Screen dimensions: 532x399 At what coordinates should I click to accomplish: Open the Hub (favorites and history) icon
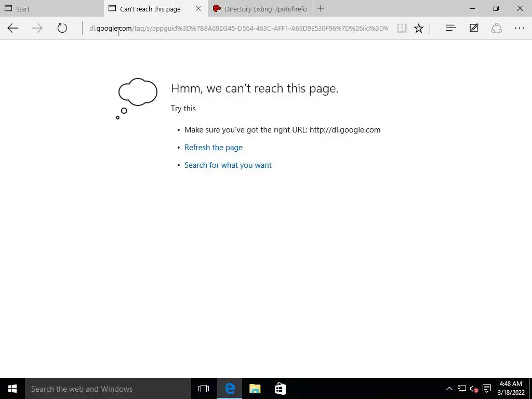[x=450, y=28]
